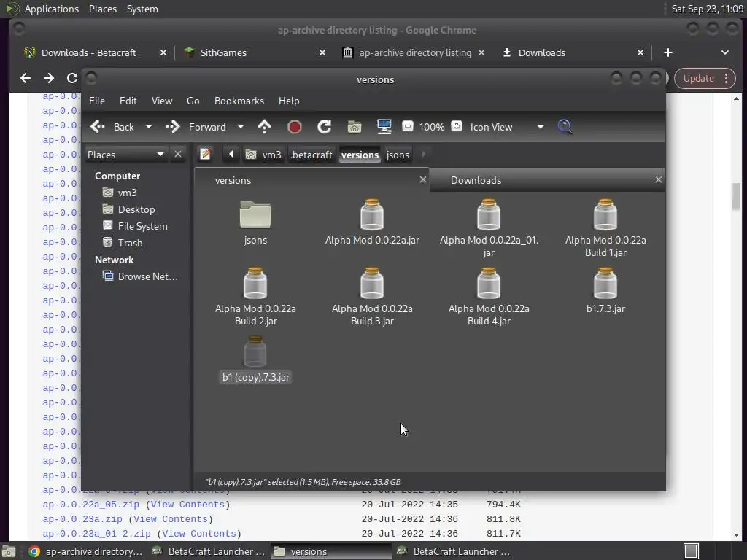
Task: Open Home folder toolbar icon
Action: coord(354,127)
